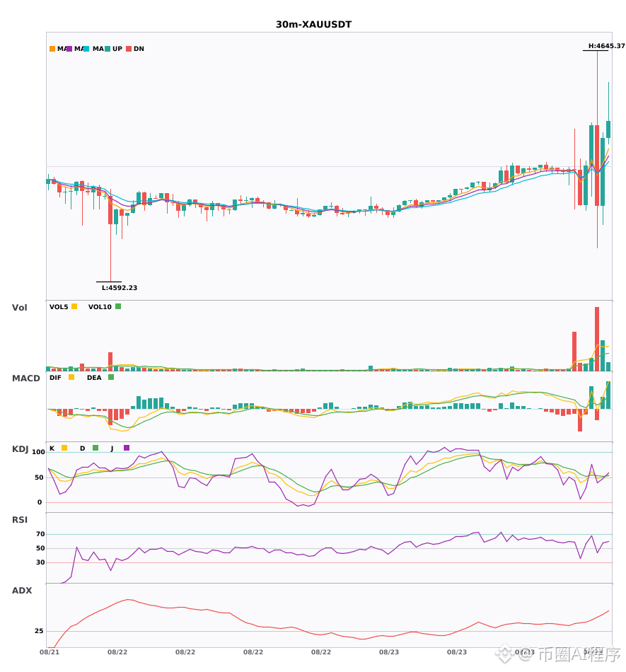Click the DIF legend text
The width and height of the screenshot is (626, 672).
point(55,378)
